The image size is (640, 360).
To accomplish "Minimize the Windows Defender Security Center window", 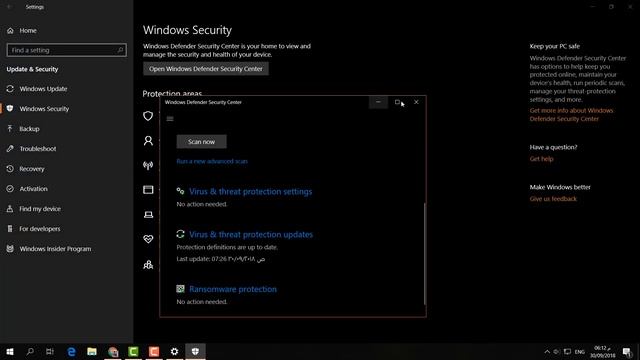I will point(378,102).
